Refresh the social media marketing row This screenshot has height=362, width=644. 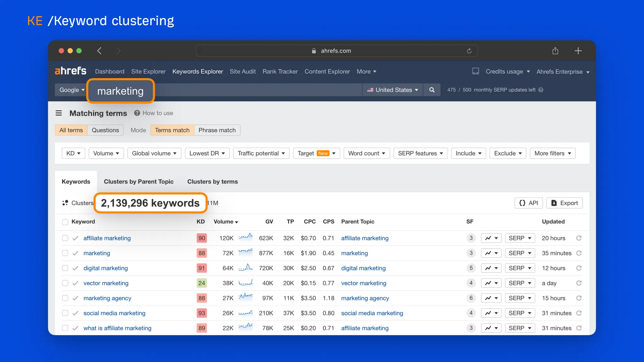tap(579, 313)
